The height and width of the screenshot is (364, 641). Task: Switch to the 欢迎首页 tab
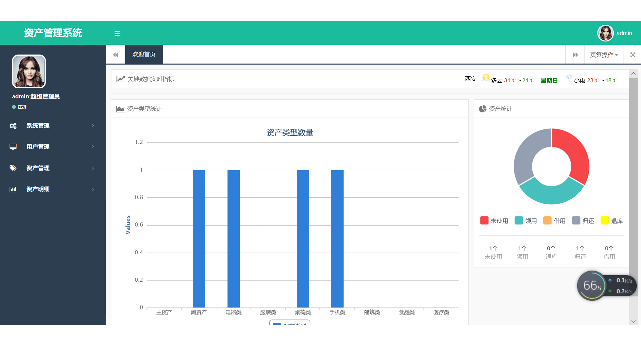coord(144,55)
